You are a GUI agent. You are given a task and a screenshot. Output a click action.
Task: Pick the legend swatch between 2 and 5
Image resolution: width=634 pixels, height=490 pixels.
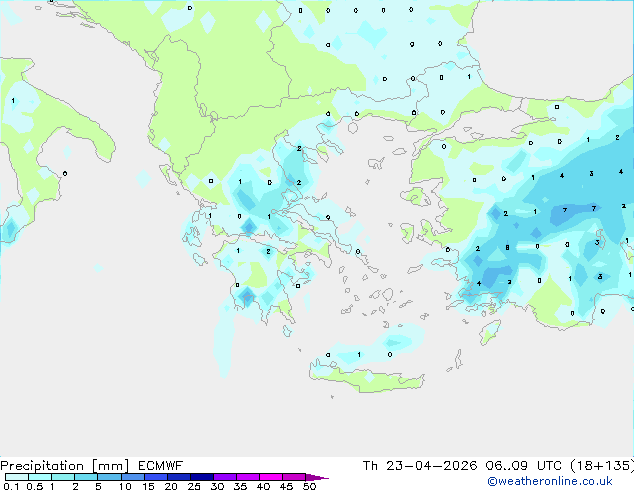click(86, 477)
